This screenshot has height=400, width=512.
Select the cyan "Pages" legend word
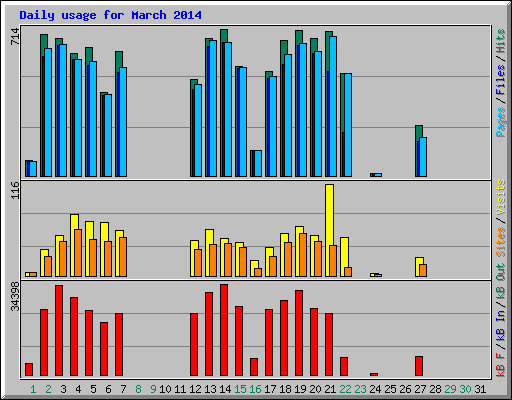(501, 122)
